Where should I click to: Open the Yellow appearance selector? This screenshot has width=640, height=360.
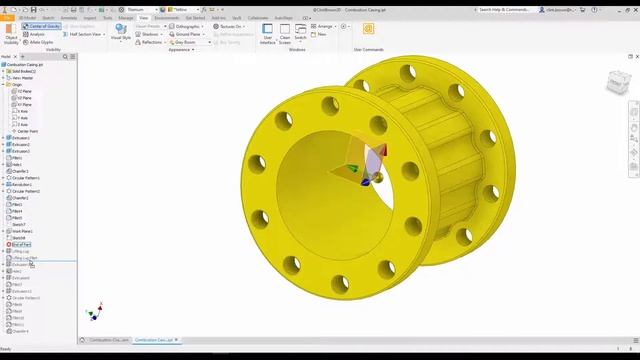point(183,9)
